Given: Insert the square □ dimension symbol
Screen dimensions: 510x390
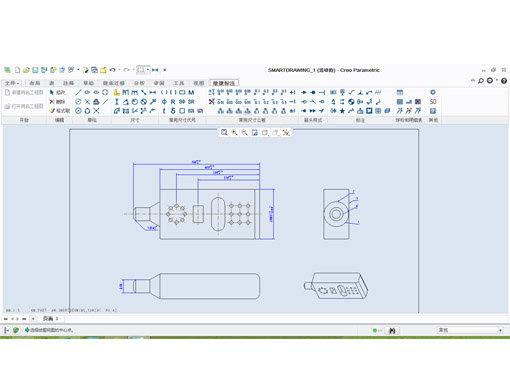Looking at the screenshot, I should pyautogui.click(x=182, y=111).
